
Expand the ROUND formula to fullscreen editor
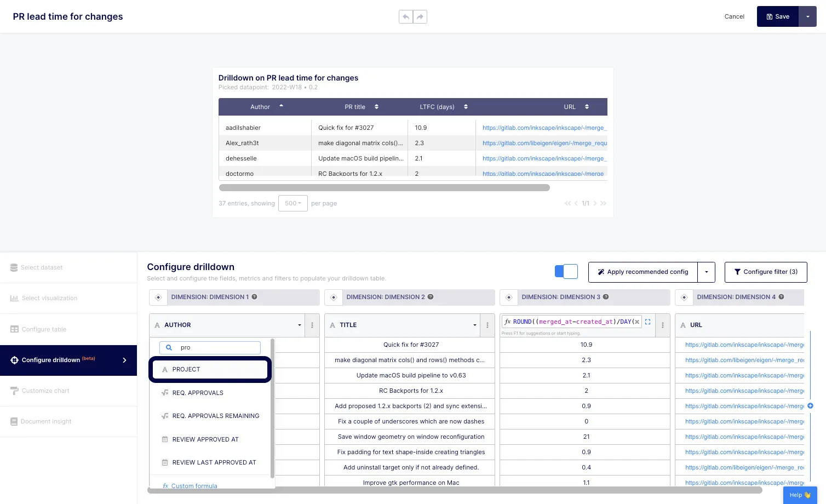[647, 322]
